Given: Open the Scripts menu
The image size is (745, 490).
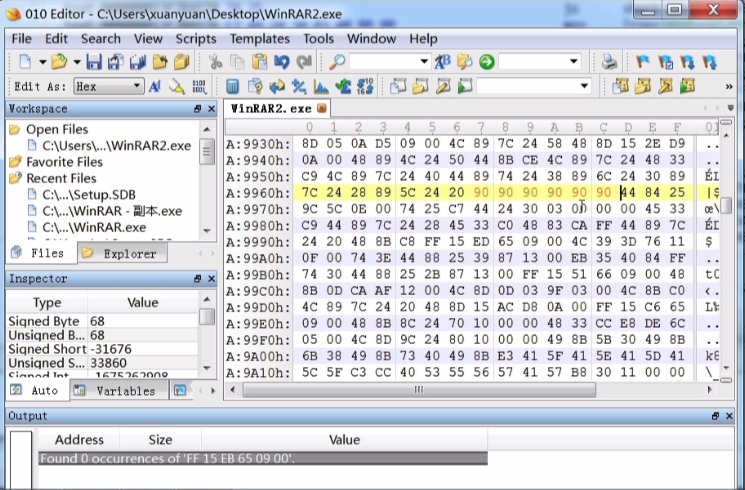Looking at the screenshot, I should (x=196, y=38).
